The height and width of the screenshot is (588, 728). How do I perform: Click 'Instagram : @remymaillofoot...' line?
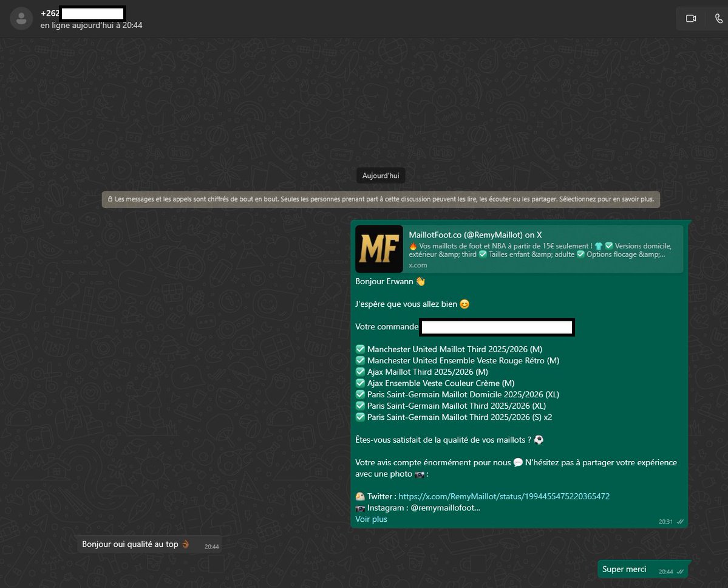[x=418, y=508]
